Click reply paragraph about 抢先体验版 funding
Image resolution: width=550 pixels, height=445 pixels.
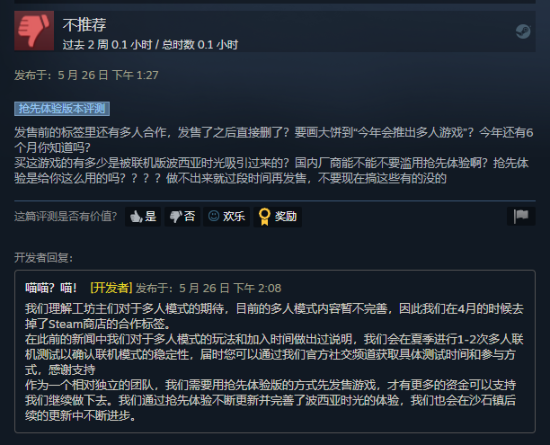tap(270, 400)
